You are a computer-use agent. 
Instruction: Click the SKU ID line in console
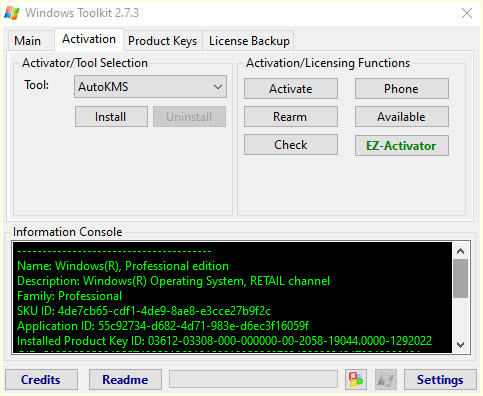144,311
